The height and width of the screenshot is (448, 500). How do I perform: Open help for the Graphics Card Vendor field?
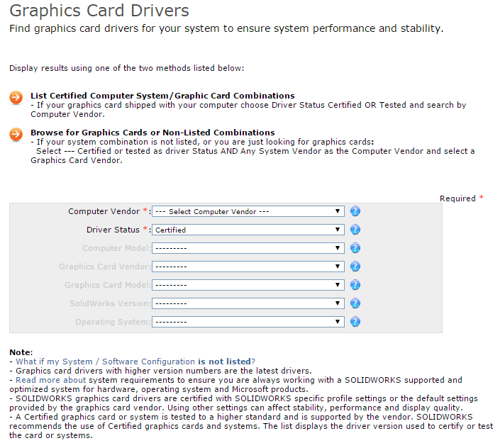(355, 267)
